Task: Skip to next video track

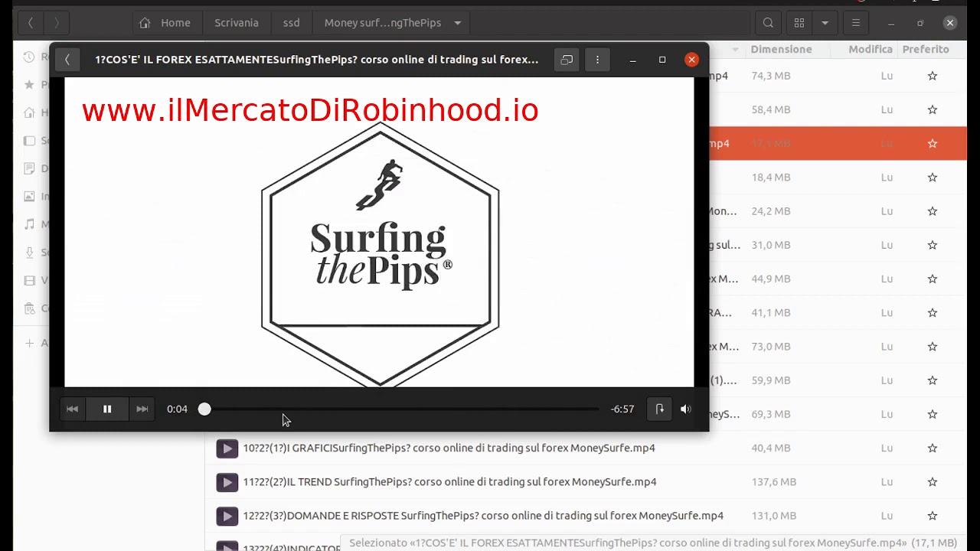Action: 142,409
